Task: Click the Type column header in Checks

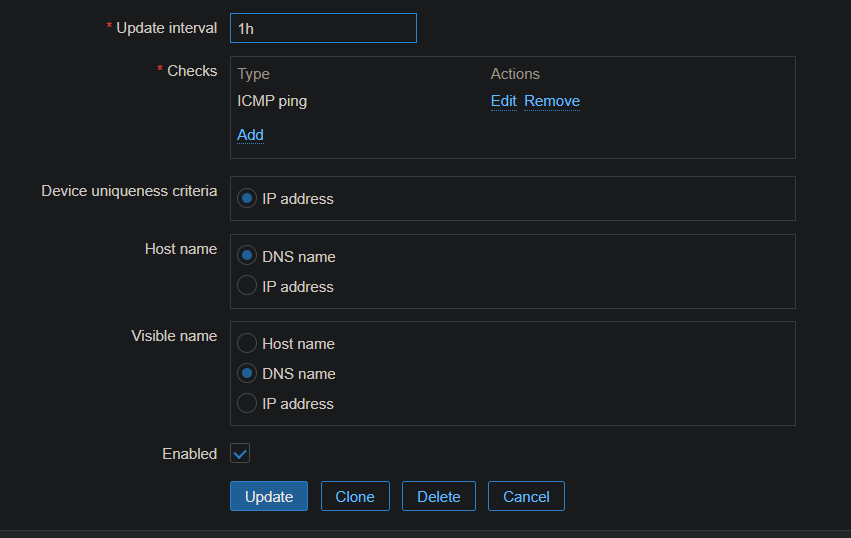Action: click(254, 74)
